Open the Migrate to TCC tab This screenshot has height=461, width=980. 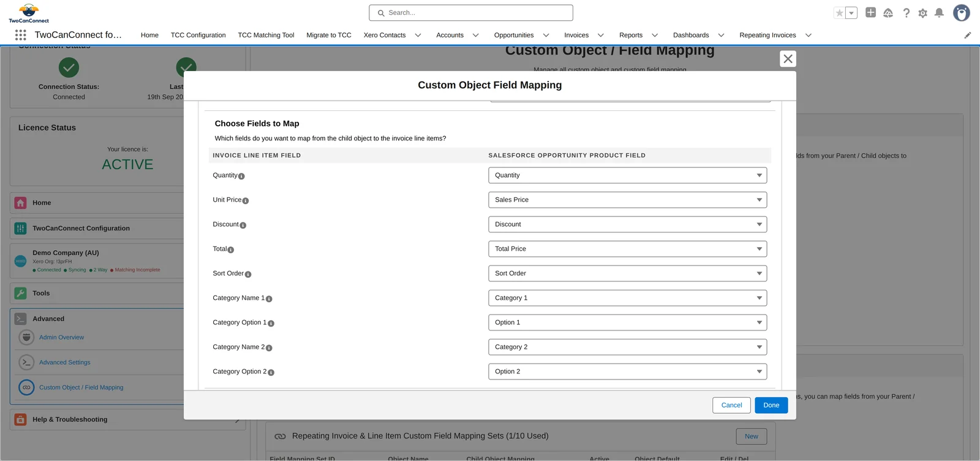click(329, 36)
